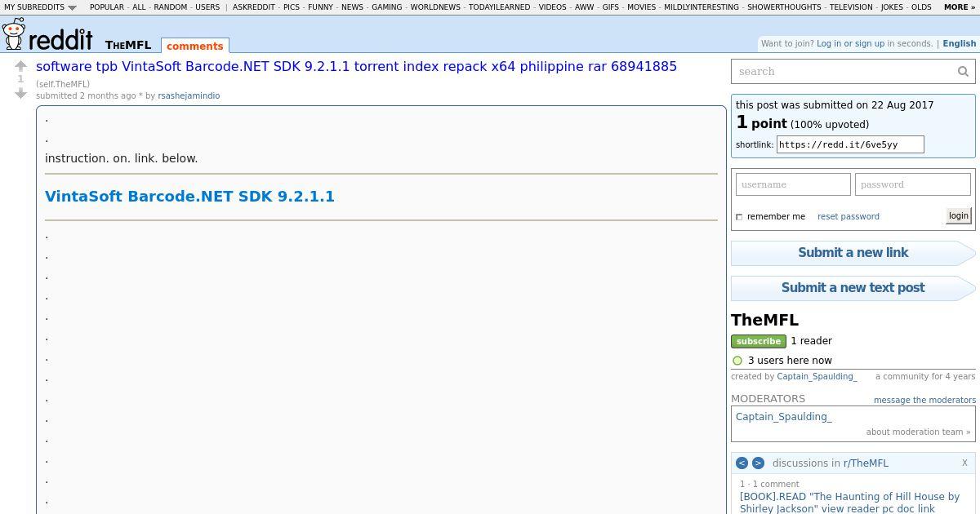Open the VintaSoft Barcode.NET SDK 9.2.1.1 link
The image size is (980, 514).
click(x=189, y=196)
